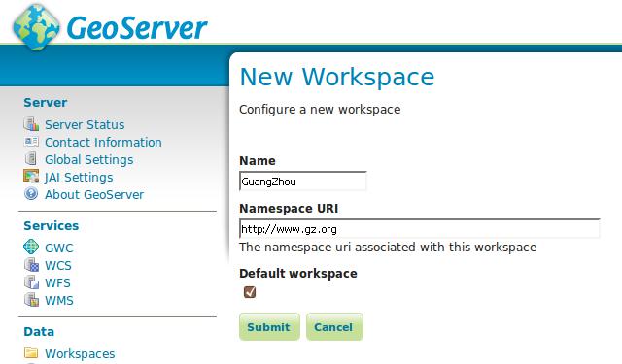The image size is (622, 364).
Task: Click the About GeoServer help icon
Action: click(31, 194)
